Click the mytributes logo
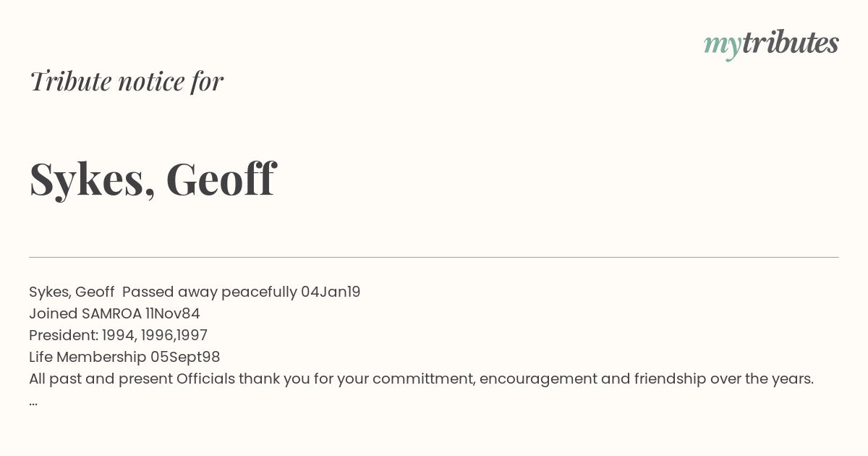This screenshot has height=456, width=868. pyautogui.click(x=771, y=44)
